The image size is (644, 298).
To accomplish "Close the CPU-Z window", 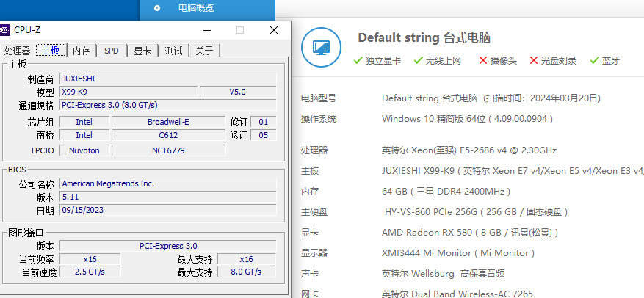I will [x=274, y=30].
